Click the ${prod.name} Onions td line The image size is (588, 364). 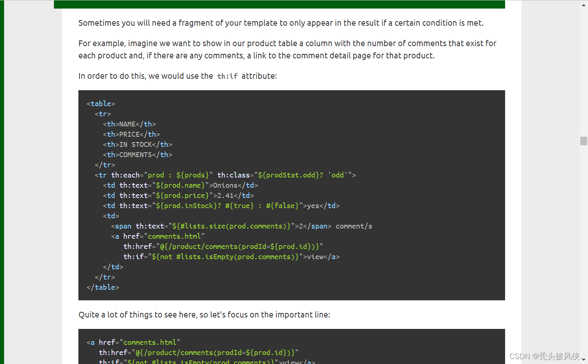180,185
